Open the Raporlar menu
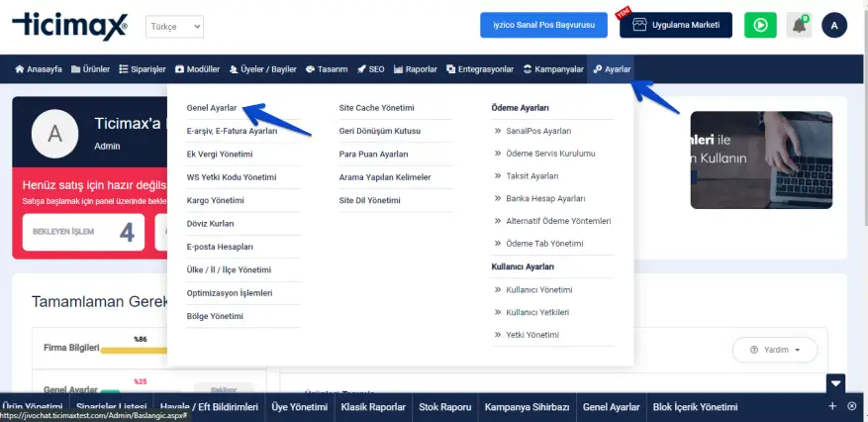The image size is (868, 422). 415,69
